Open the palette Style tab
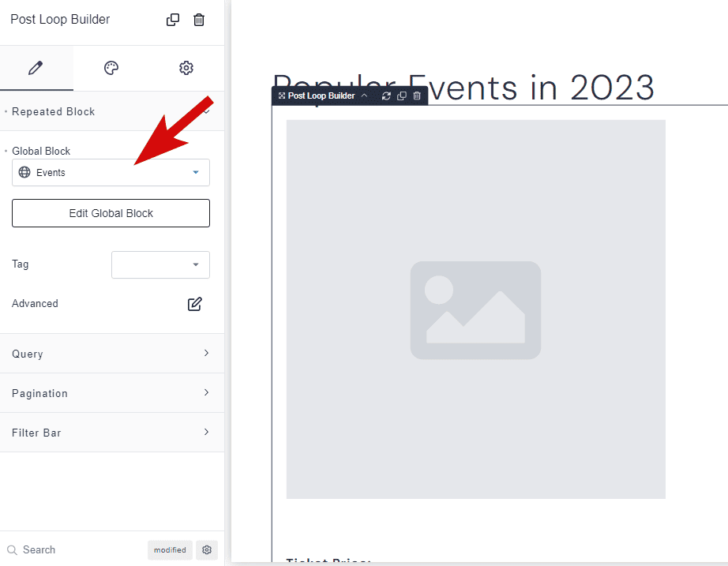Image resolution: width=728 pixels, height=566 pixels. coord(111,68)
